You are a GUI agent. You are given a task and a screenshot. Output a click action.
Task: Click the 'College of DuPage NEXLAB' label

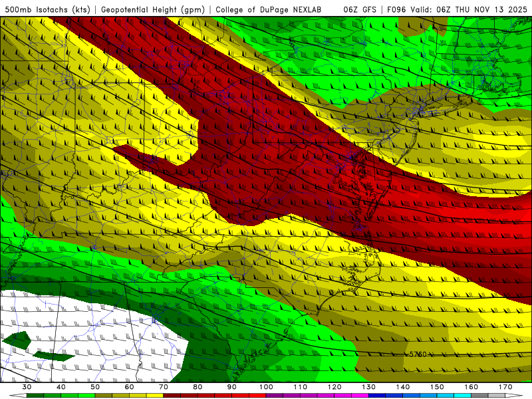(269, 9)
